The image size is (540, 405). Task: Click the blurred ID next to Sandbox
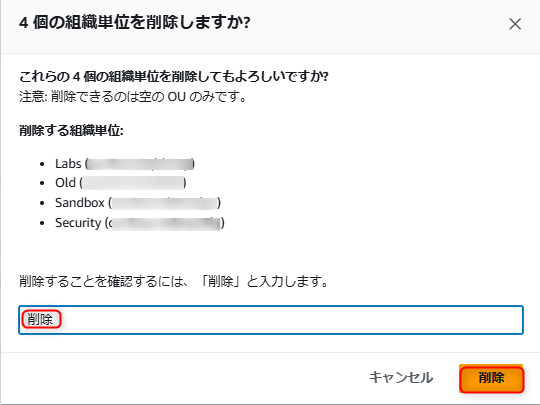pyautogui.click(x=165, y=203)
